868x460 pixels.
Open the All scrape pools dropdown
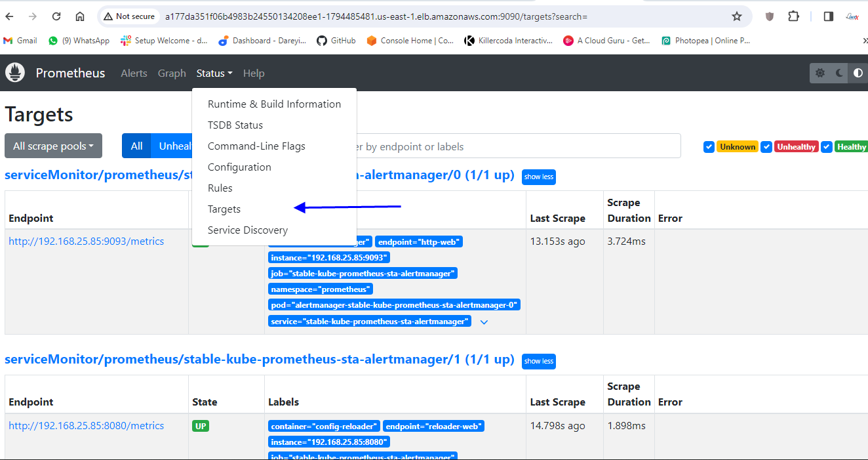pos(53,146)
